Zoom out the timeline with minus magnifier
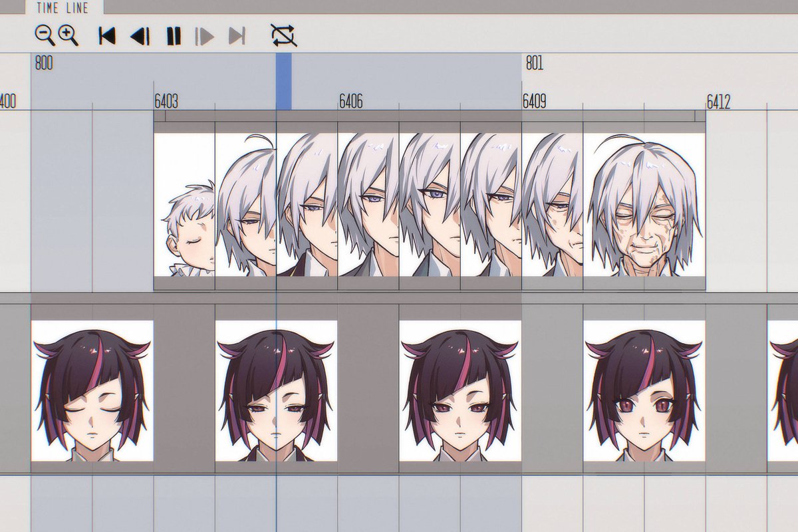 point(45,35)
